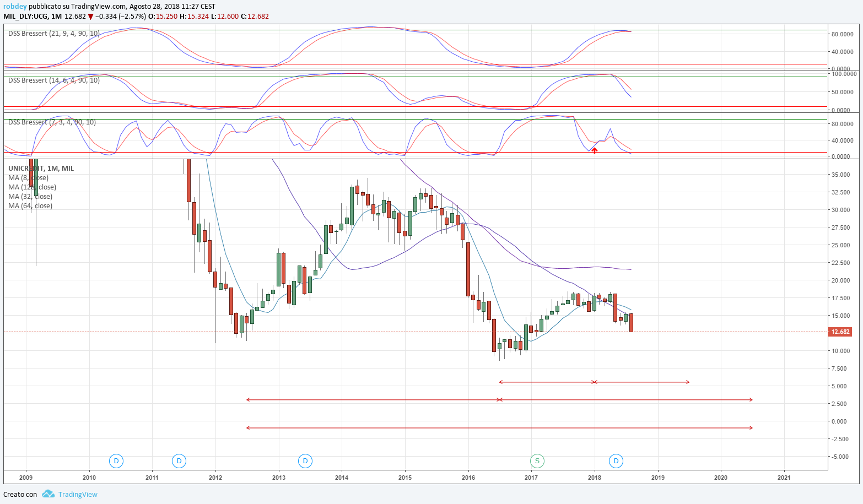
Task: Click the MA (32, close) legend entry
Action: (30, 197)
